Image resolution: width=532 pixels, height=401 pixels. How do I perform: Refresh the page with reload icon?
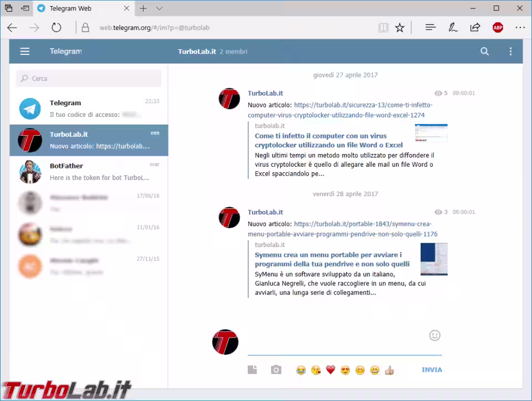point(57,28)
